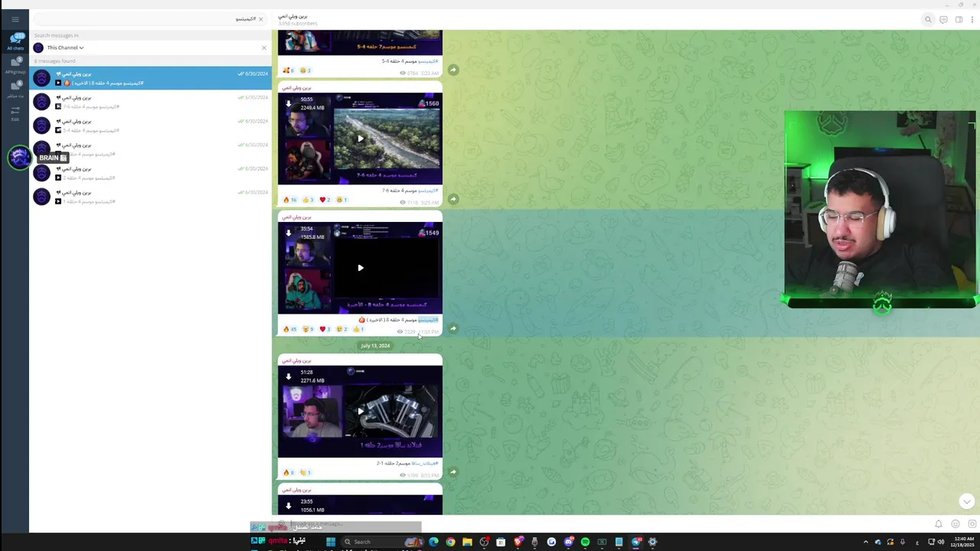Open the emoji picker icon
Viewport: 980px width, 551px height.
point(955,524)
